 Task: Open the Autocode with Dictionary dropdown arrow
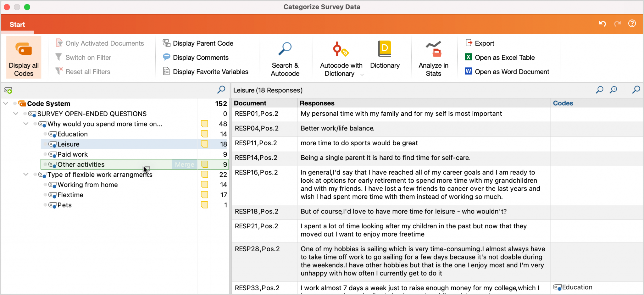pos(362,75)
